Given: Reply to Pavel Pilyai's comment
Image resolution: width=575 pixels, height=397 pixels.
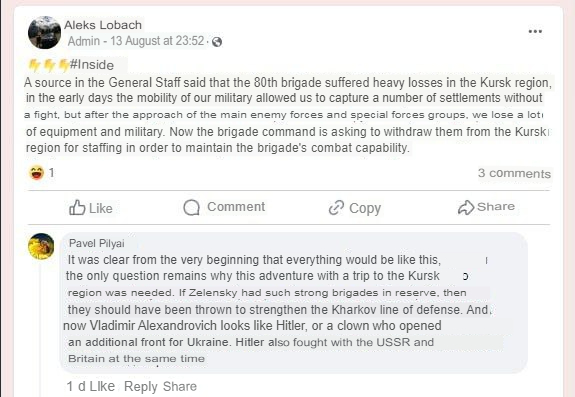Looking at the screenshot, I should pos(141,386).
